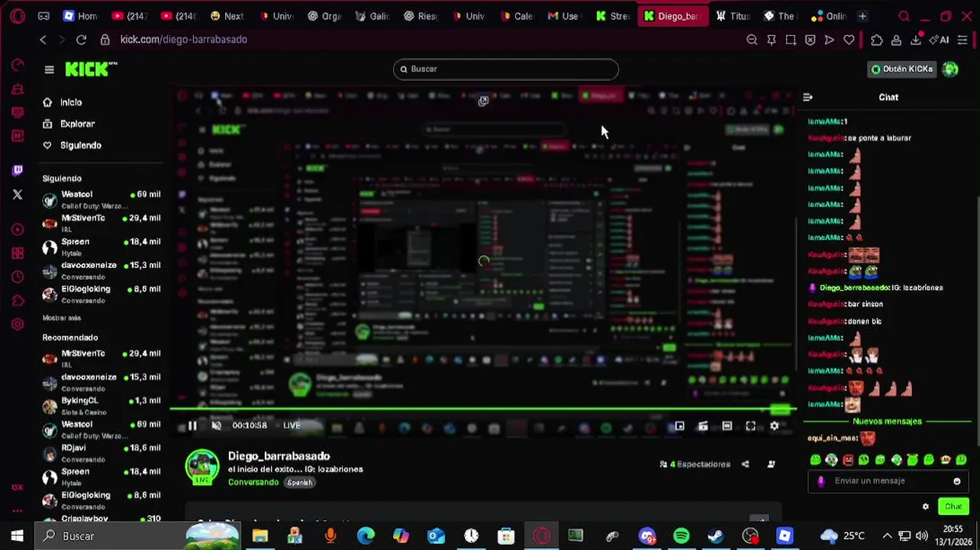Open Opera main menu logo
The image size is (980, 550).
(x=17, y=16)
